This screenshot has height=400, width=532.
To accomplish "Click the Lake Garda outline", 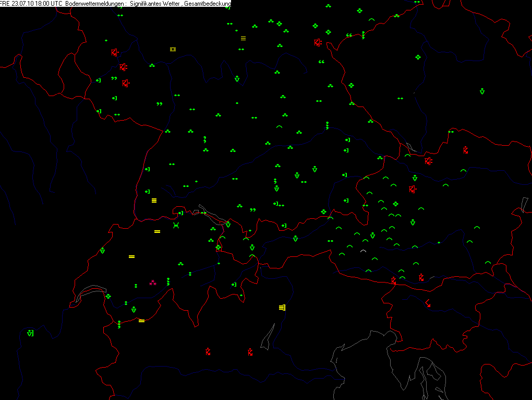I will click(x=268, y=337).
